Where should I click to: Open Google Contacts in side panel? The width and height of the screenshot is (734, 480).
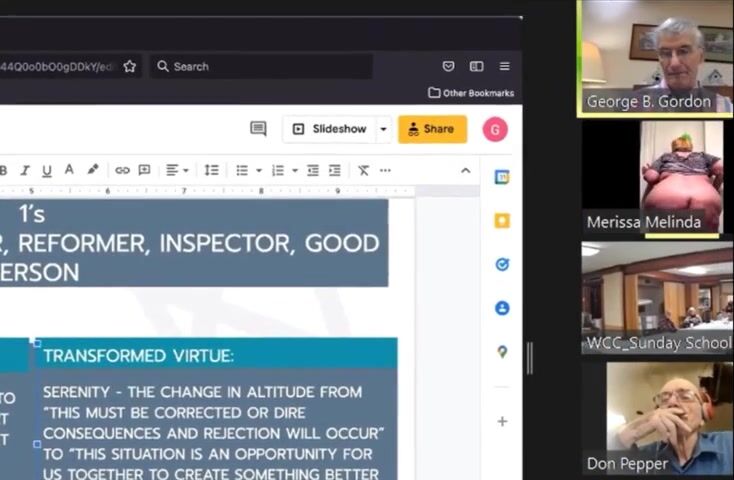502,308
